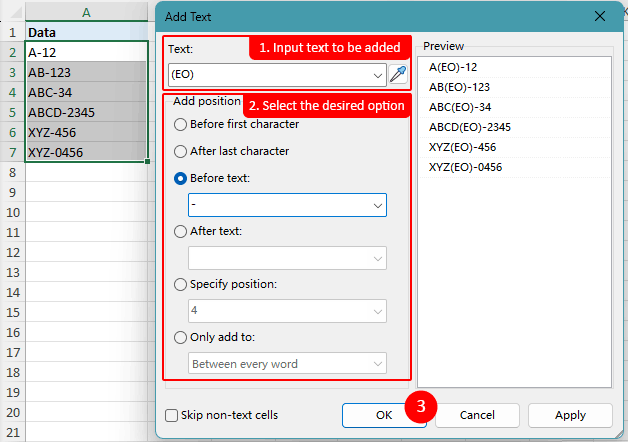Screen dimensions: 628x442
Task: Click the eyedropper range picker icon
Action: pyautogui.click(x=398, y=75)
